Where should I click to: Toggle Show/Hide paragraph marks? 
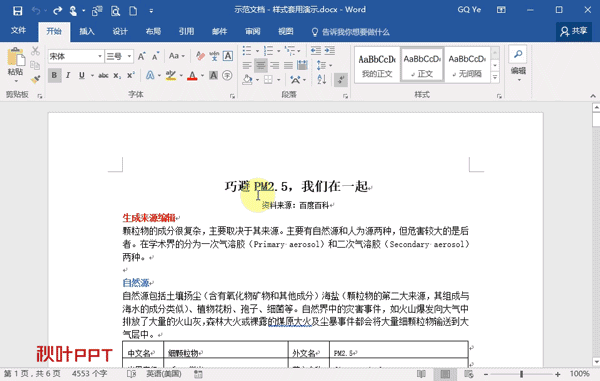point(341,80)
